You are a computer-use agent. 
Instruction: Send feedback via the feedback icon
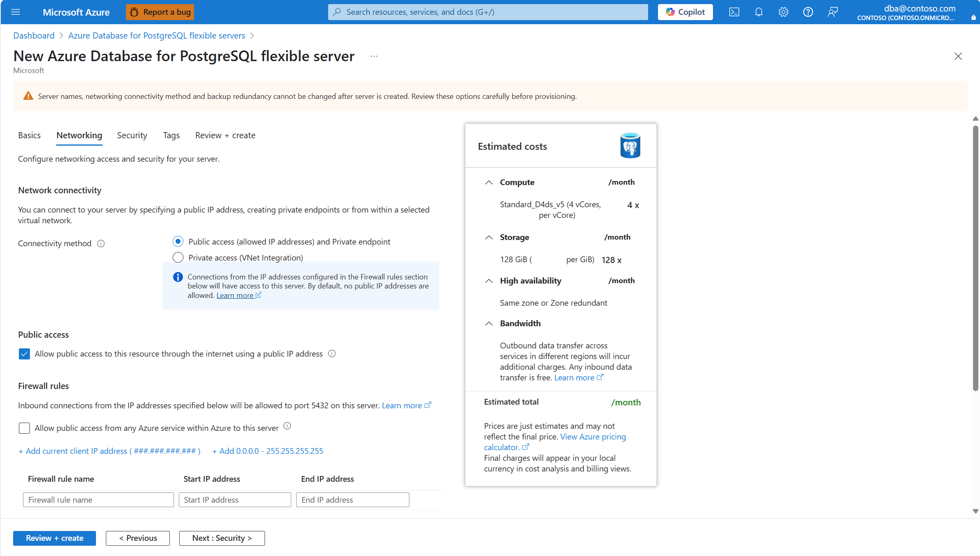[x=832, y=12]
